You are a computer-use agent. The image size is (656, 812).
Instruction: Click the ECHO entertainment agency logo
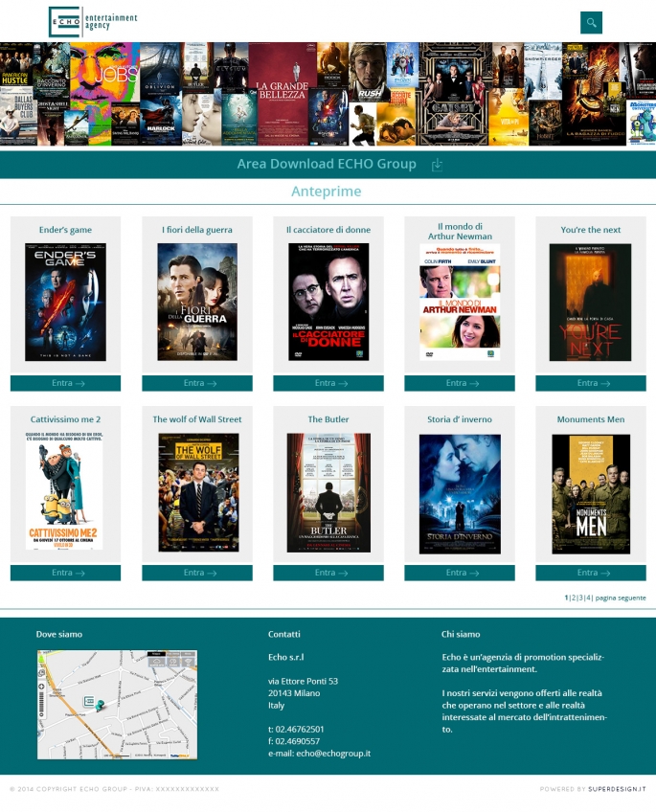click(93, 21)
